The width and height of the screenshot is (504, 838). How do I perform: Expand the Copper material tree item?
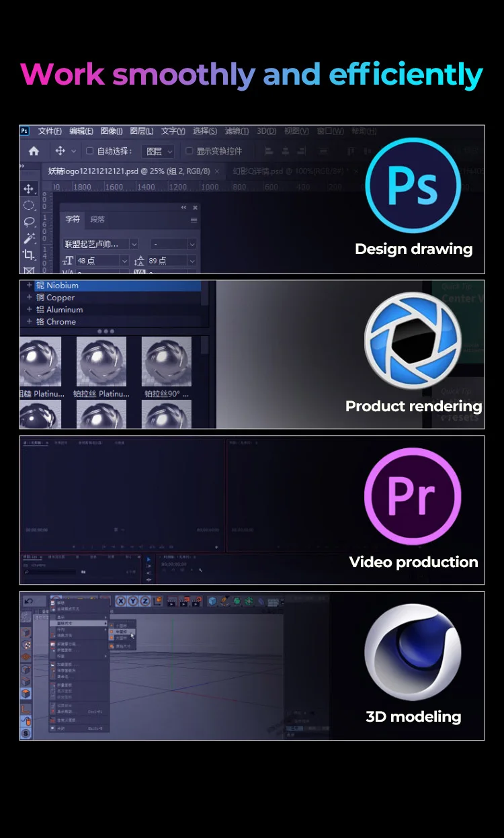coord(29,298)
